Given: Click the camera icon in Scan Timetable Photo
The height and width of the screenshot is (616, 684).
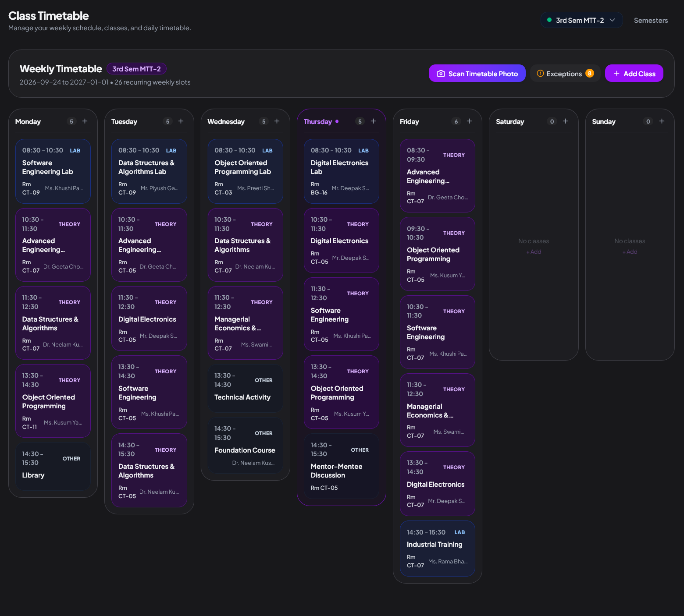Looking at the screenshot, I should pyautogui.click(x=441, y=74).
